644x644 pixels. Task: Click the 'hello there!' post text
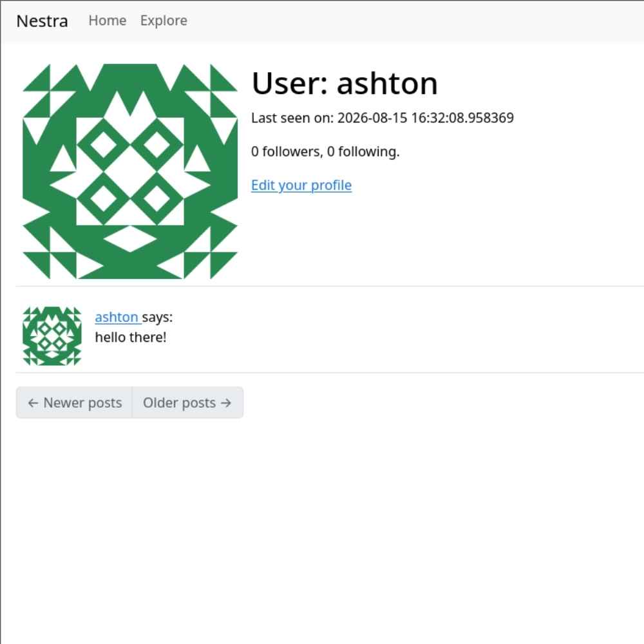click(x=131, y=337)
